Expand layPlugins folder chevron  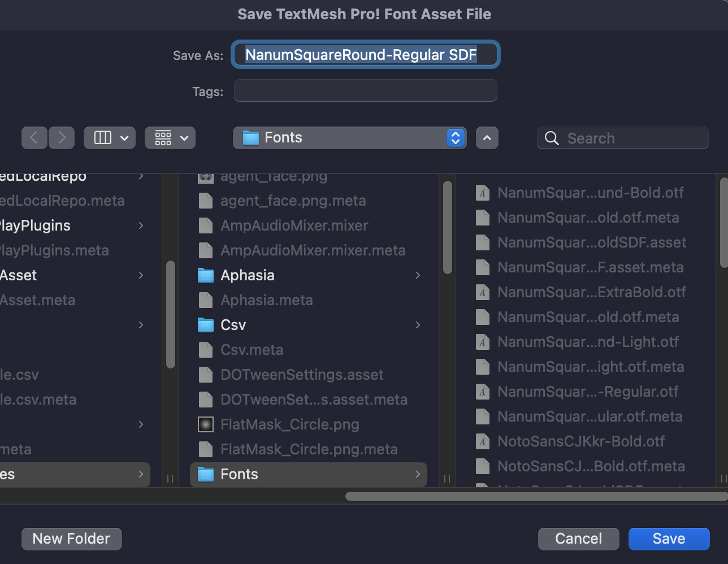coord(141,225)
